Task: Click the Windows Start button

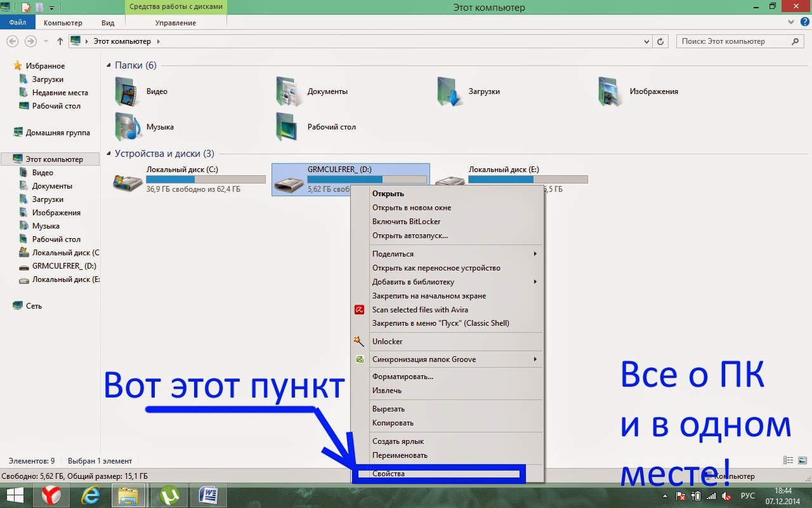Action: [15, 495]
